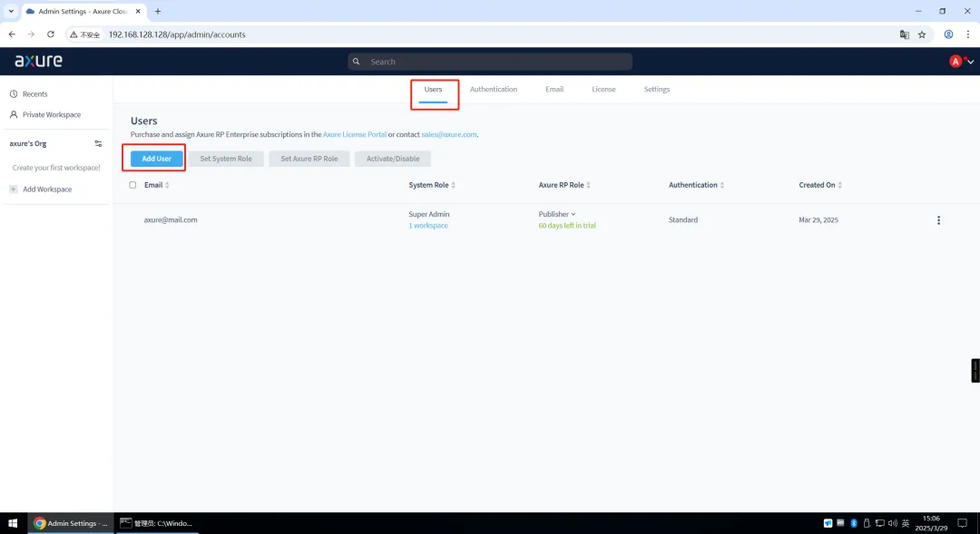Viewport: 980px width, 534px height.
Task: Click the Standard authentication cell
Action: [683, 219]
